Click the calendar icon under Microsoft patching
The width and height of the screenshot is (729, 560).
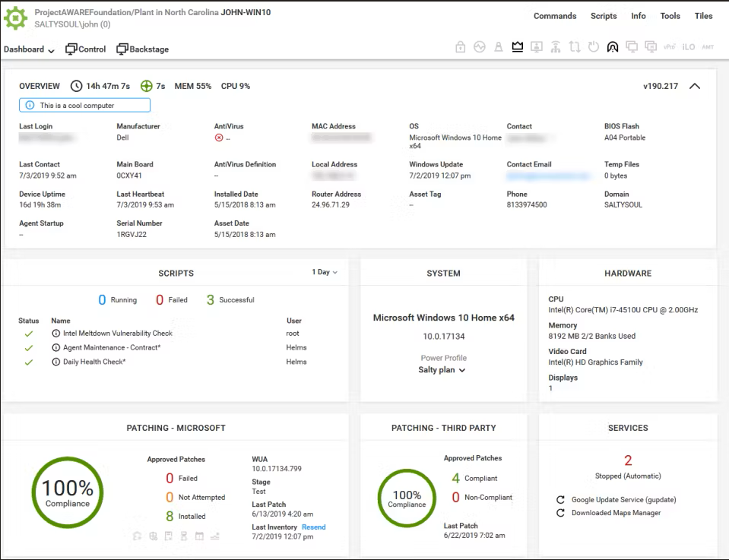click(199, 536)
